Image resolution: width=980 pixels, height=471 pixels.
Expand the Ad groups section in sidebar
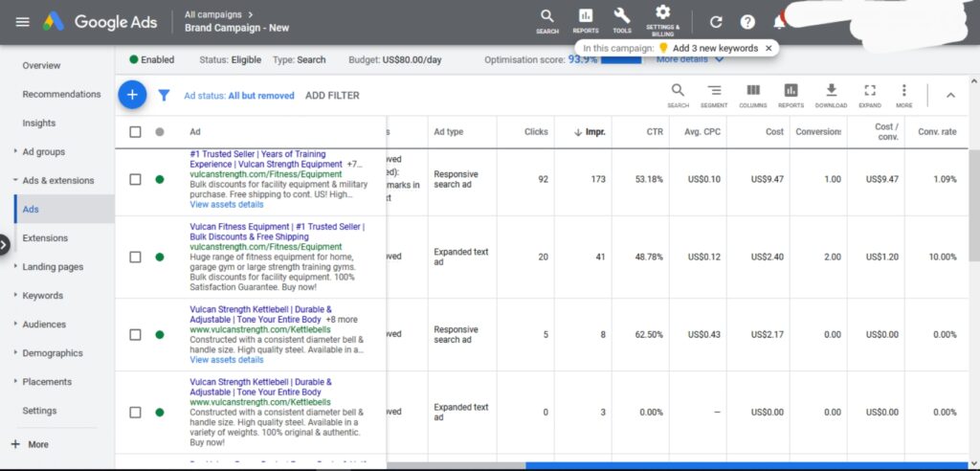click(43, 151)
